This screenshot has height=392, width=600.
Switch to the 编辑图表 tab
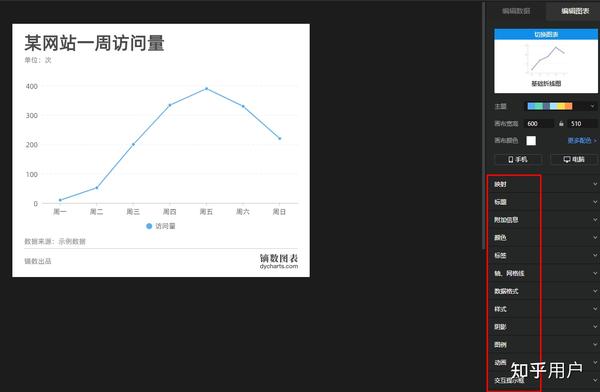(574, 11)
